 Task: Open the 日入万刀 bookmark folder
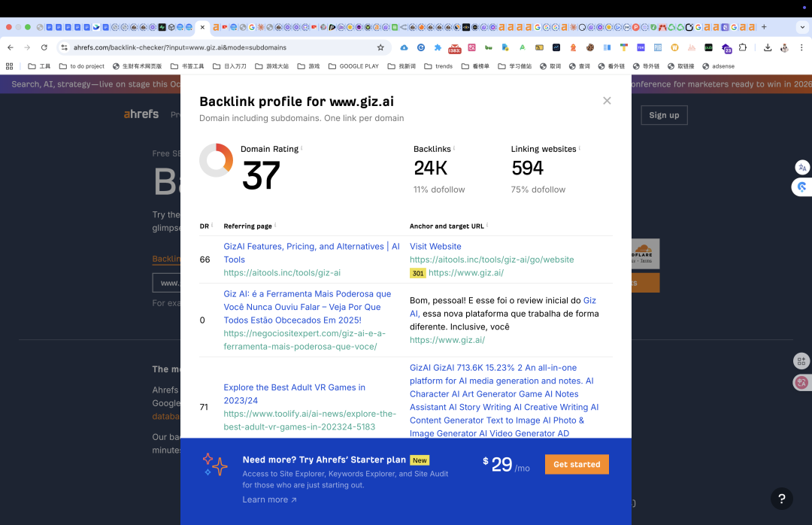tap(229, 66)
